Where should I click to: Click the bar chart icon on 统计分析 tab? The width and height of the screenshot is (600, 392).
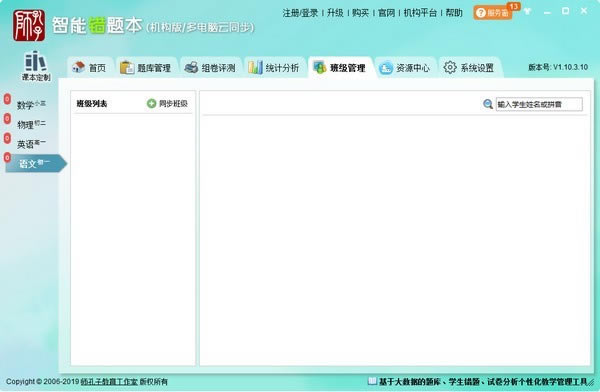click(255, 67)
